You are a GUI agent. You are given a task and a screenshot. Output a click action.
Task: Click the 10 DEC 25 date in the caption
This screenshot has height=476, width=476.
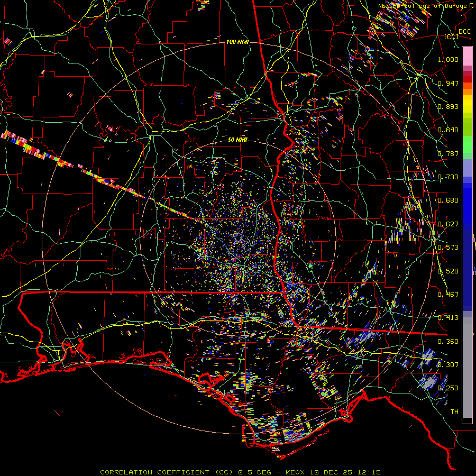click(331, 472)
